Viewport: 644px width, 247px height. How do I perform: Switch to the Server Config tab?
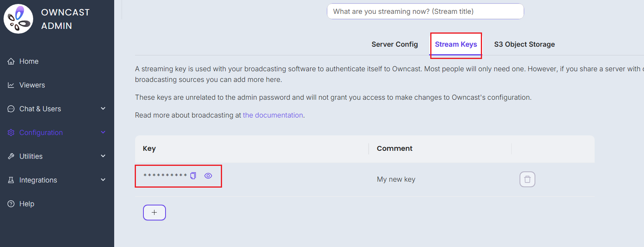pos(395,44)
